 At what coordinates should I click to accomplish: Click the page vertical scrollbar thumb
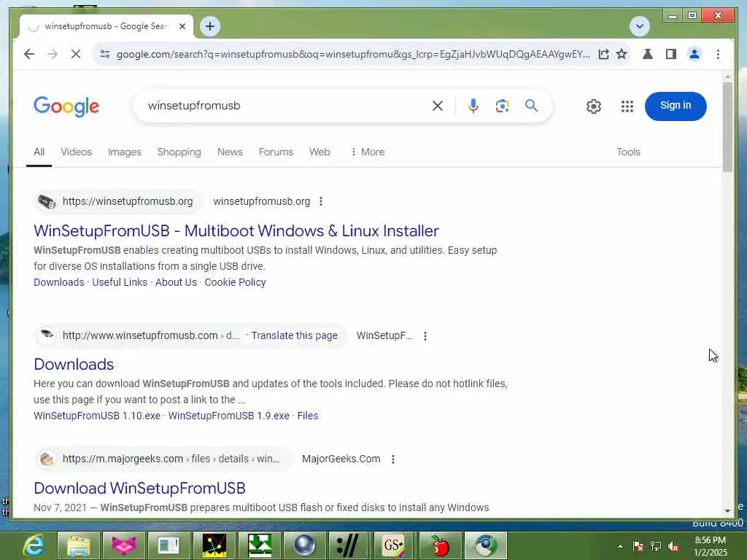pyautogui.click(x=727, y=127)
